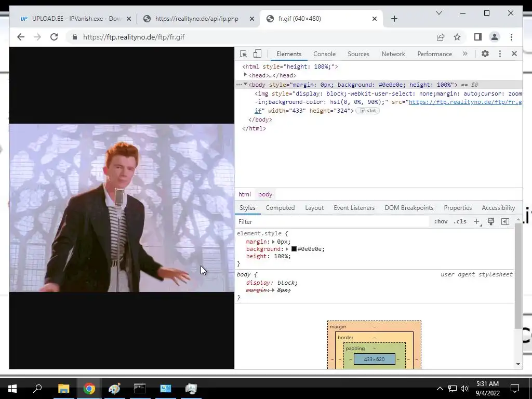Open the Performance tab
This screenshot has width=532, height=399.
[x=435, y=54]
